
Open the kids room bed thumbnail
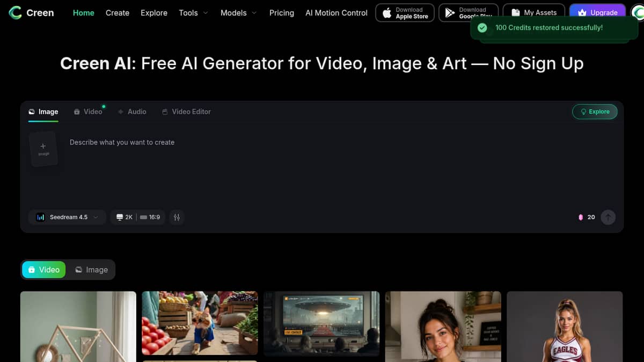point(78,327)
